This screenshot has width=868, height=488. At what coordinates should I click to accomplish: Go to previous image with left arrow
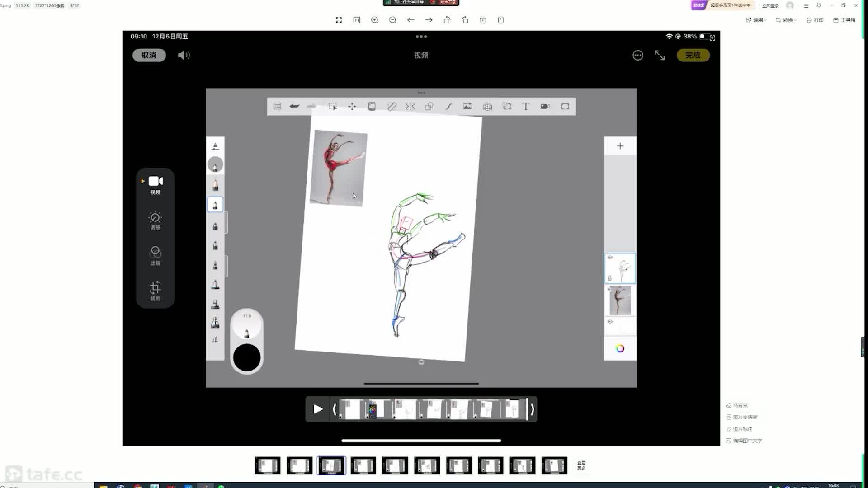[x=410, y=20]
